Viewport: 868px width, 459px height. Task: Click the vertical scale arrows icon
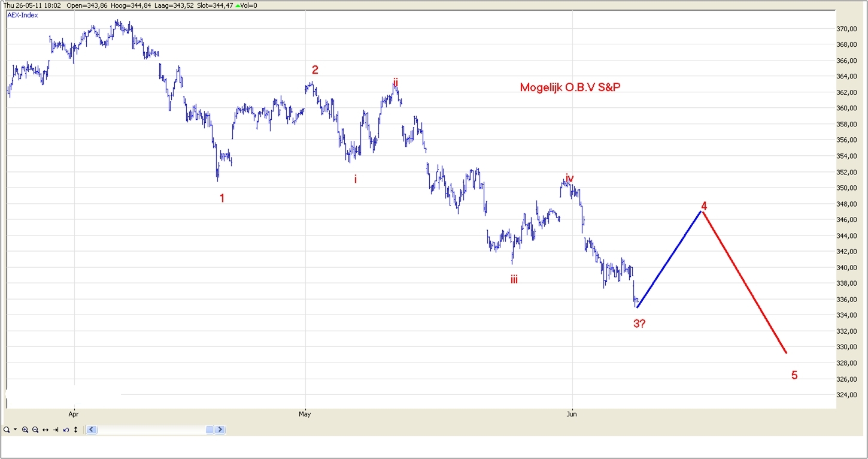tap(76, 430)
